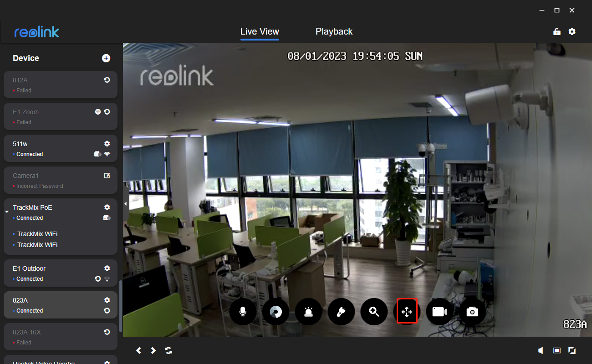The height and width of the screenshot is (364, 592).
Task: Open the color/image adjustment round icon
Action: 276,312
